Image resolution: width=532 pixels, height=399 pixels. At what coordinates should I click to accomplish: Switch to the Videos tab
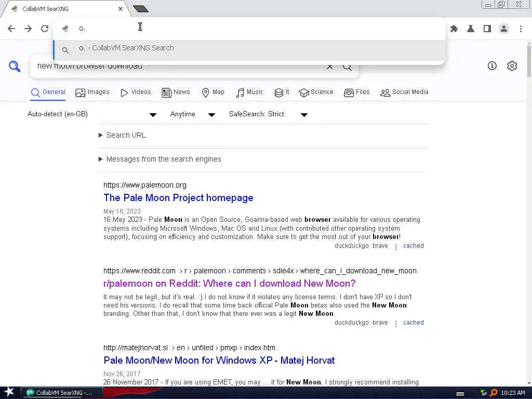136,92
